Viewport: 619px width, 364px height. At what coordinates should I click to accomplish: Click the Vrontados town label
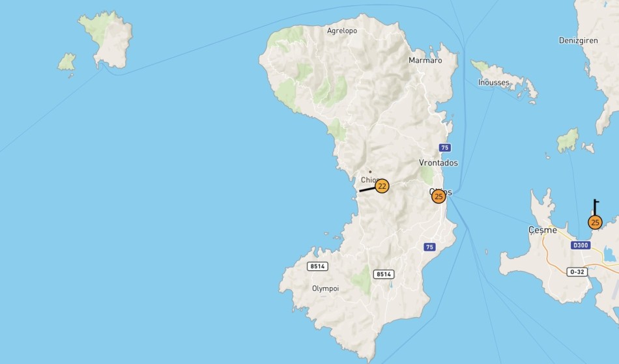pyautogui.click(x=439, y=163)
